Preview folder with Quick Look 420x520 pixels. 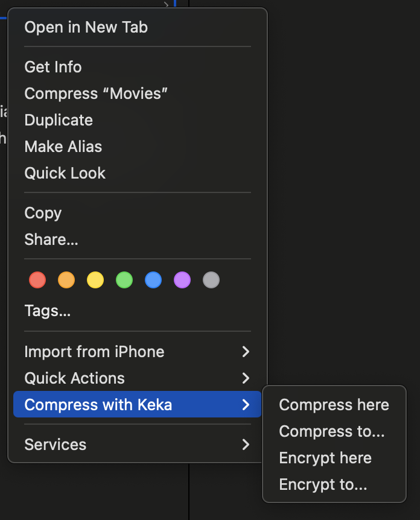coord(65,173)
